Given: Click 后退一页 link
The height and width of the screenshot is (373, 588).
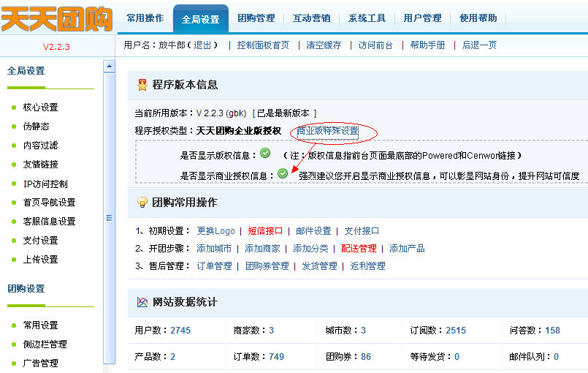Looking at the screenshot, I should [x=479, y=45].
